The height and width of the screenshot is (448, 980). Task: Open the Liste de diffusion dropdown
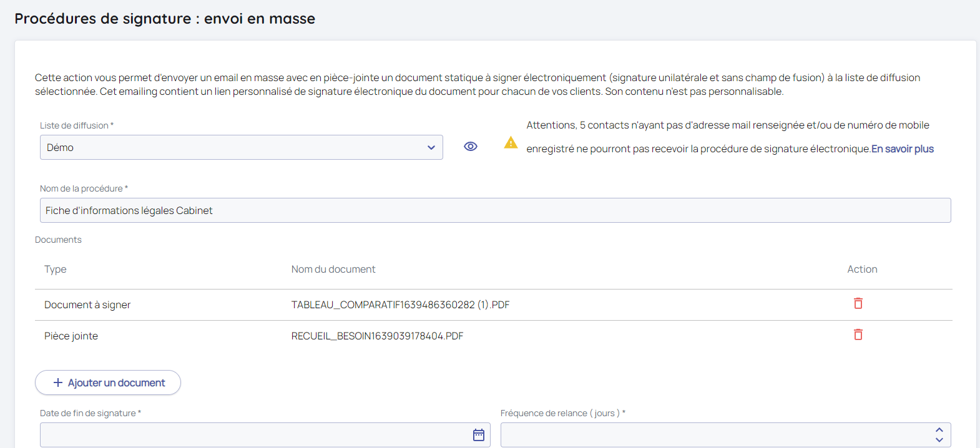[241, 147]
